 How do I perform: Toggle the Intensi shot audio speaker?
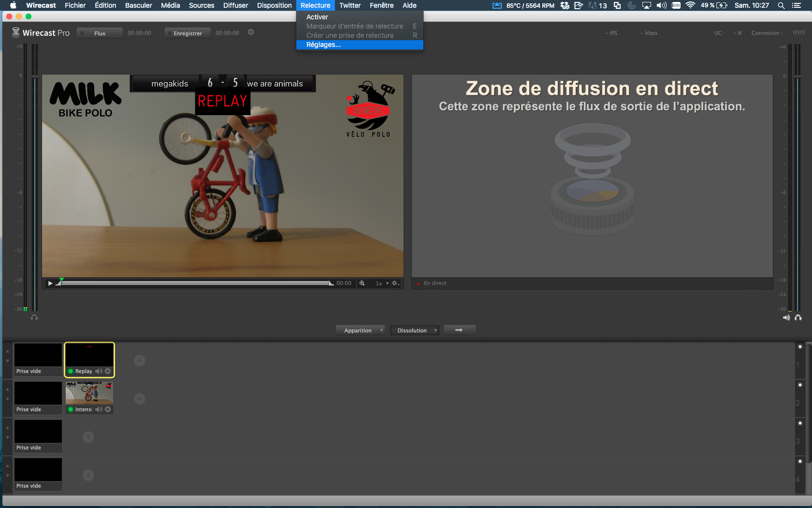coord(99,409)
